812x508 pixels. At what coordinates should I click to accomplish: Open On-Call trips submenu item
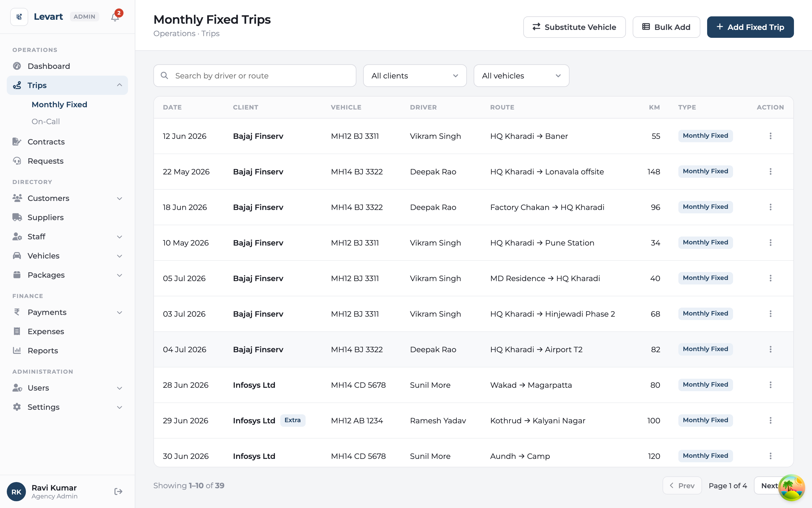coord(46,122)
